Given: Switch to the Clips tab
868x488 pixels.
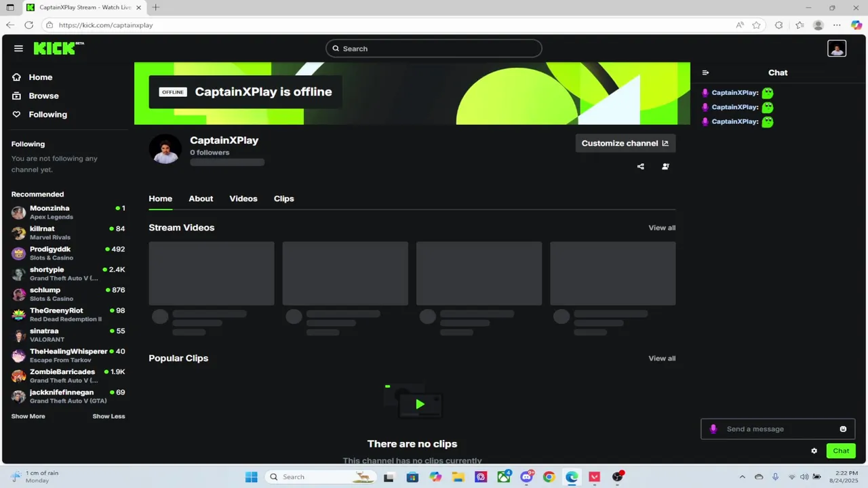Looking at the screenshot, I should [x=283, y=199].
